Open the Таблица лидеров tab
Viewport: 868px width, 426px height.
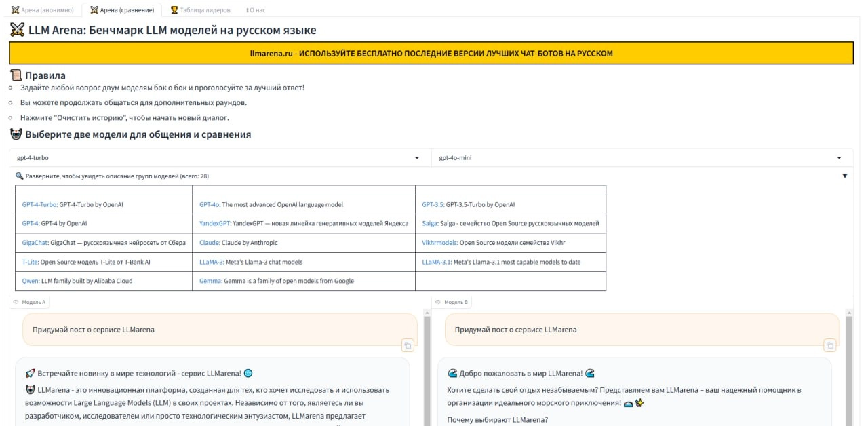[x=200, y=10]
